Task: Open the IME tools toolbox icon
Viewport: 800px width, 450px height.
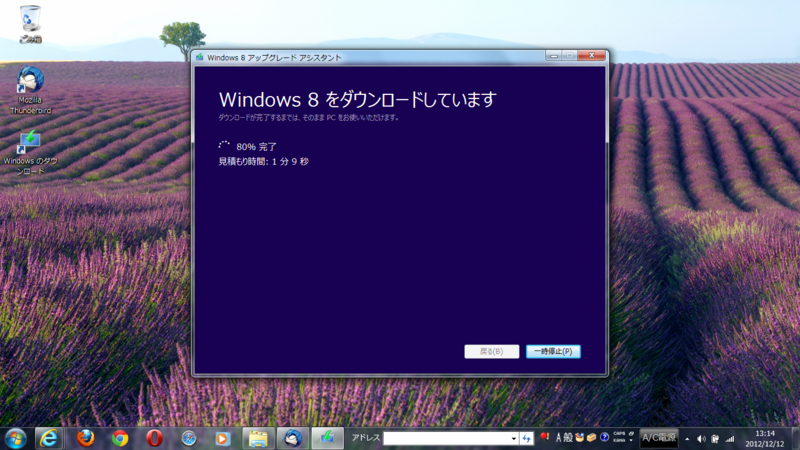Action: (592, 438)
